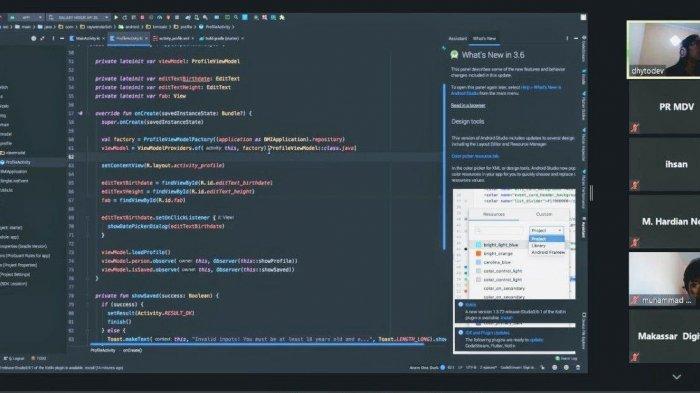Screen dimensions: 700x393
Task: Click 'onCreate' in the bottom editor breadcrumb
Action: [x=132, y=351]
